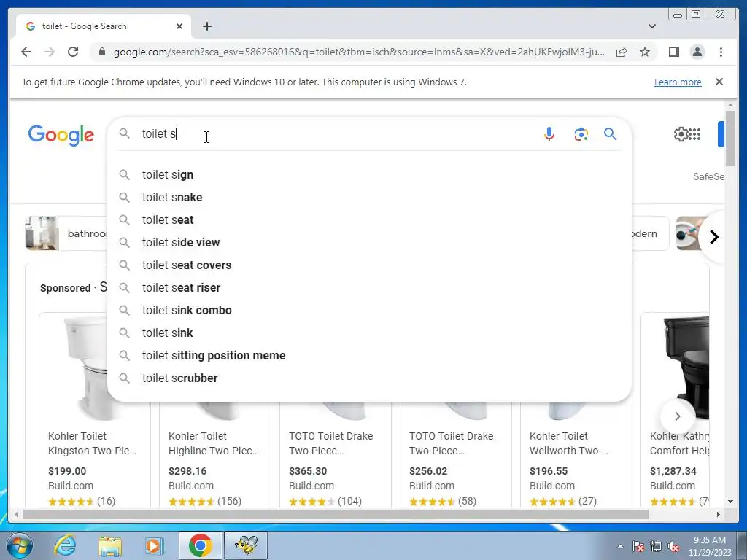Open Windows Media Player from the taskbar
The height and width of the screenshot is (560, 747).
click(x=154, y=545)
